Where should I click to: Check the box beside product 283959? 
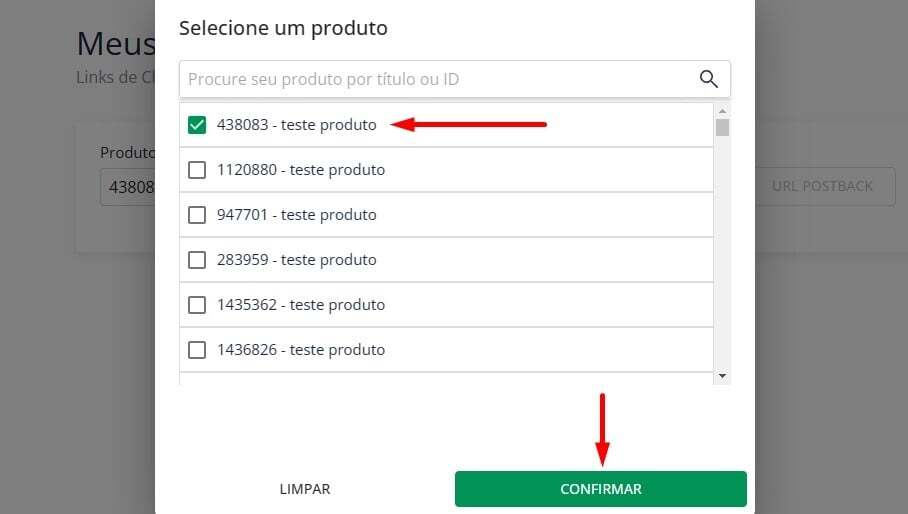[197, 260]
